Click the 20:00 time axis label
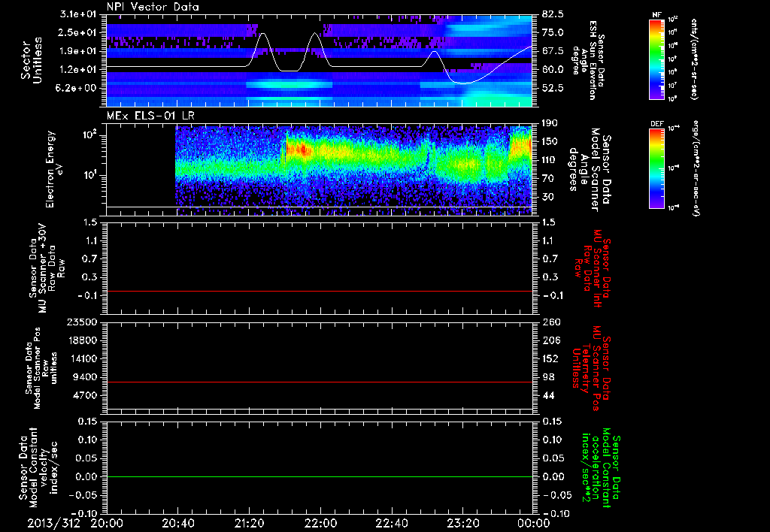Image resolution: width=770 pixels, height=532 pixels. tap(108, 523)
